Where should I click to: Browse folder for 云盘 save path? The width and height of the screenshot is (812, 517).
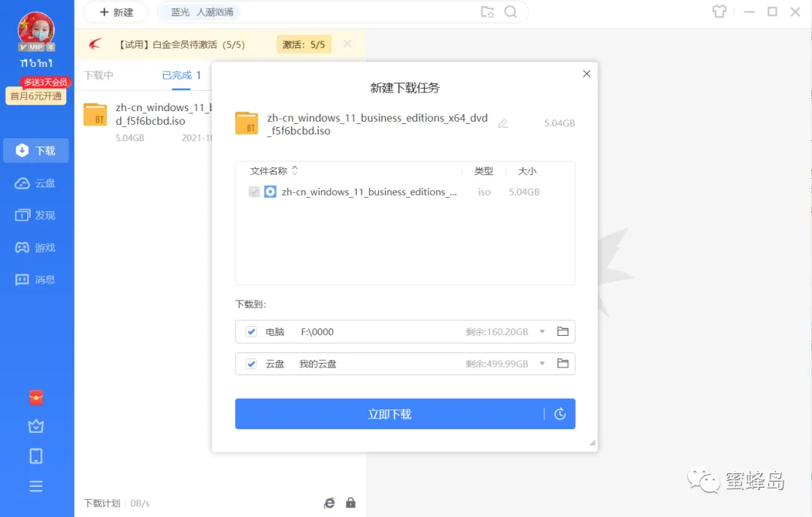563,363
